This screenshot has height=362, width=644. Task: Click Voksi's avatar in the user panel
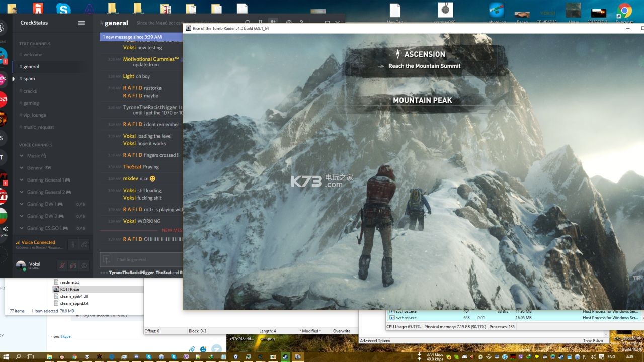21,265
